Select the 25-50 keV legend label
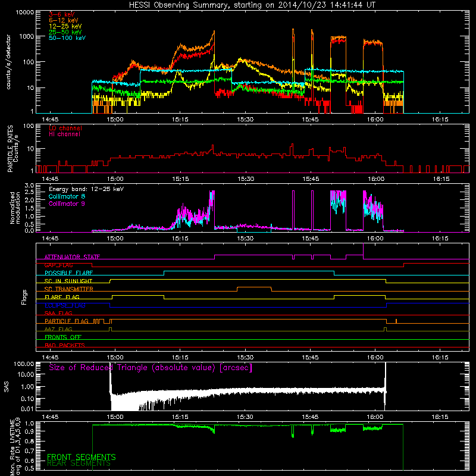This screenshot has width=476, height=476. coord(65,32)
